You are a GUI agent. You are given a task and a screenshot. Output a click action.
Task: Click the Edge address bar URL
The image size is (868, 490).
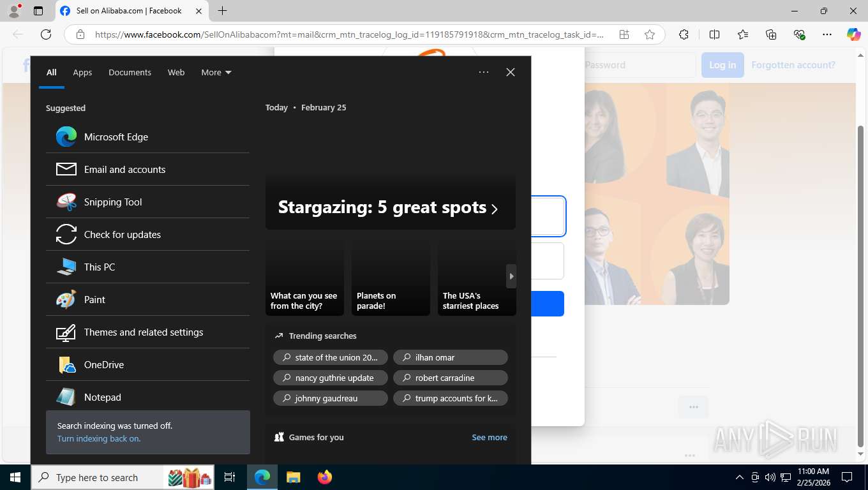[349, 34]
